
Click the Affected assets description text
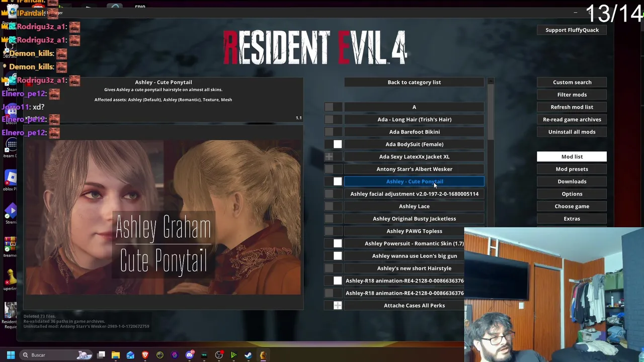point(163,100)
